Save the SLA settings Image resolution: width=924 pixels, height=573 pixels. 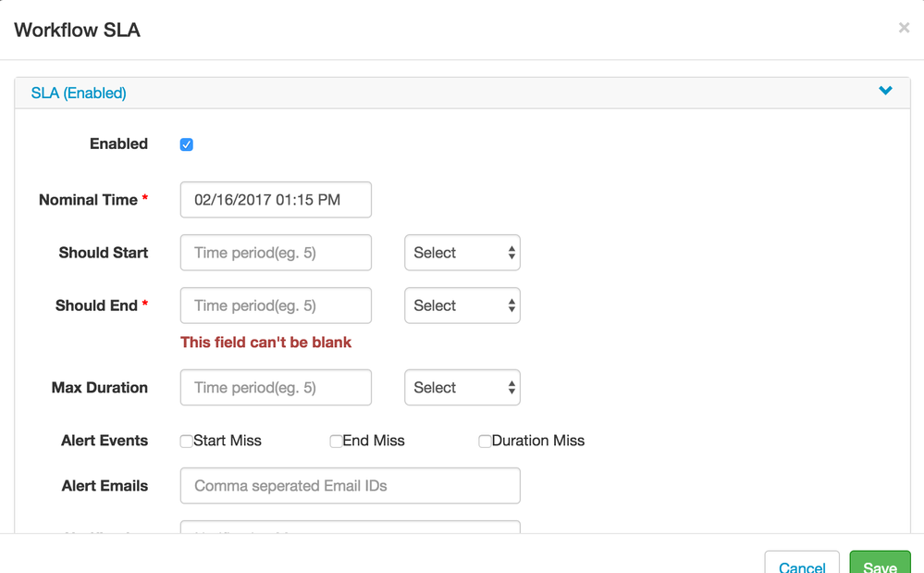(880, 563)
